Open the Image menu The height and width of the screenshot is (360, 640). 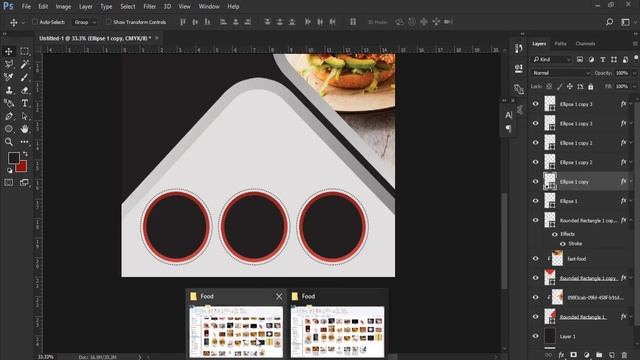tap(63, 7)
